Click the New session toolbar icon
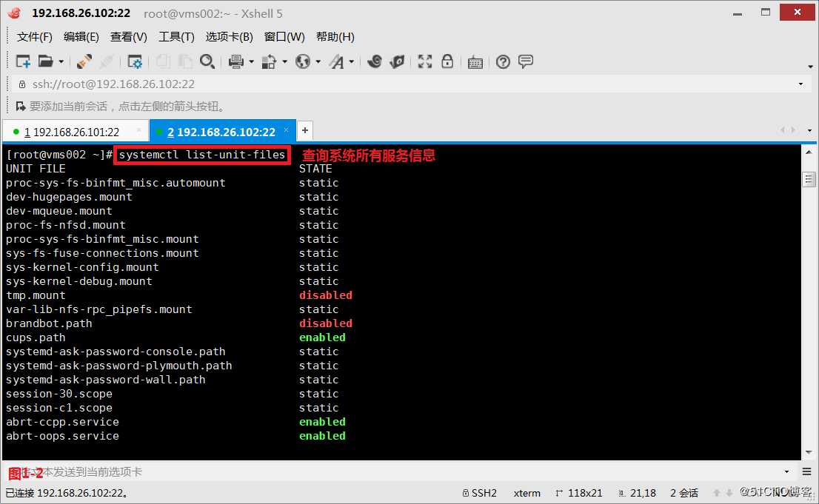Image resolution: width=819 pixels, height=504 pixels. (x=23, y=61)
